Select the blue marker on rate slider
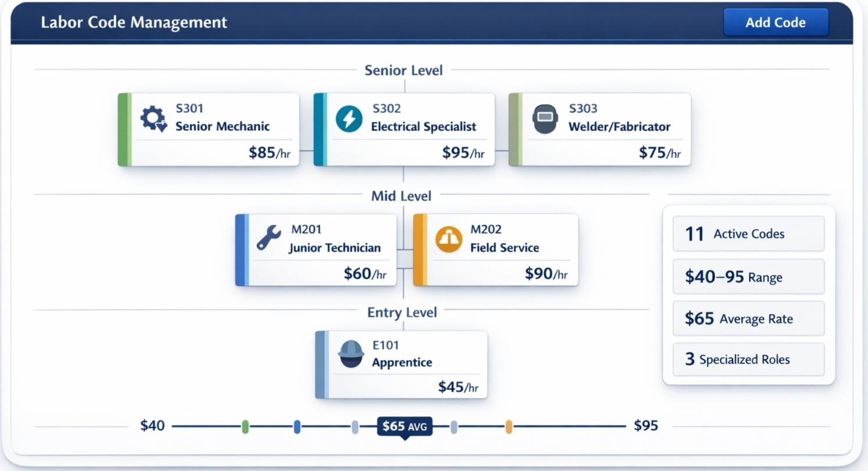Image resolution: width=868 pixels, height=471 pixels. (x=297, y=427)
